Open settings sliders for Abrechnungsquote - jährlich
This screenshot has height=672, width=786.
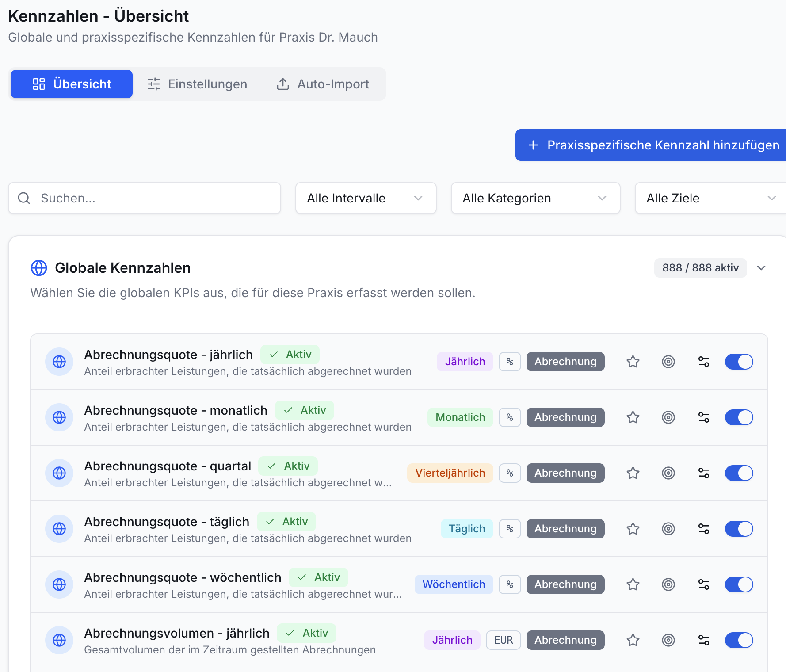(x=704, y=362)
